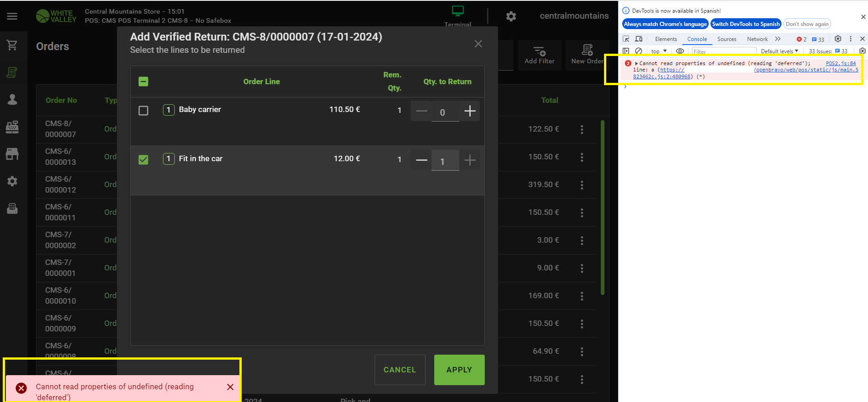Uncheck the Fit in the car line checkbox
The image size is (868, 402).
click(x=143, y=160)
